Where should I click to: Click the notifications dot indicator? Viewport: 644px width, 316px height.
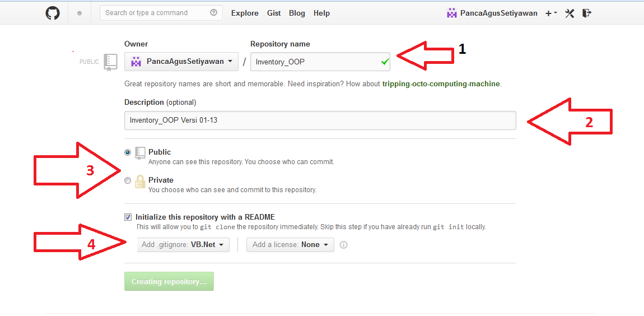[80, 13]
